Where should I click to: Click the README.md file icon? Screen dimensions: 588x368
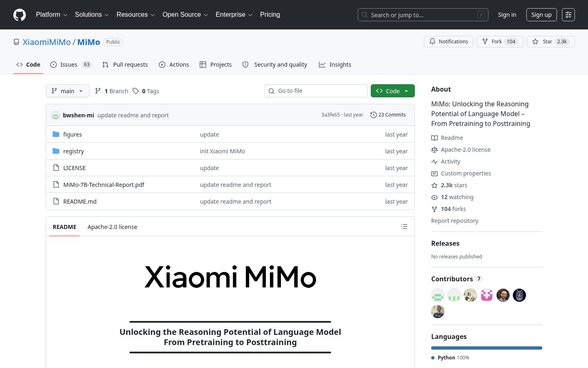[x=56, y=201]
